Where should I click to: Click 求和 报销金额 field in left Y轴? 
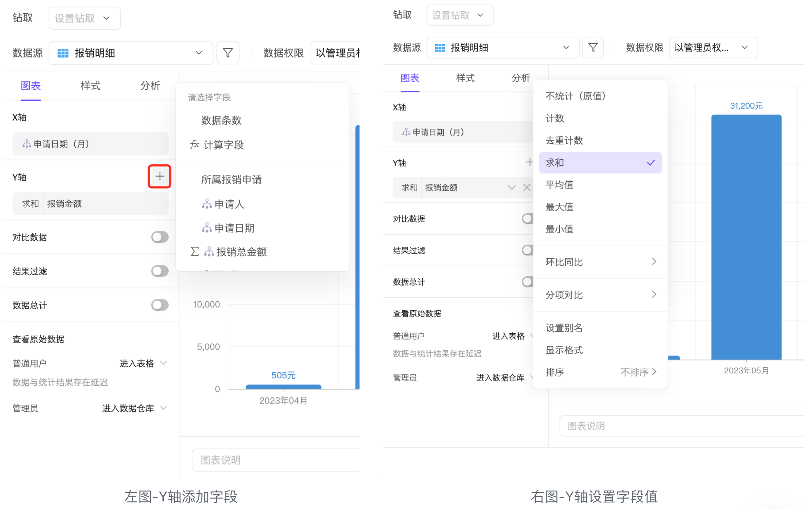(90, 204)
